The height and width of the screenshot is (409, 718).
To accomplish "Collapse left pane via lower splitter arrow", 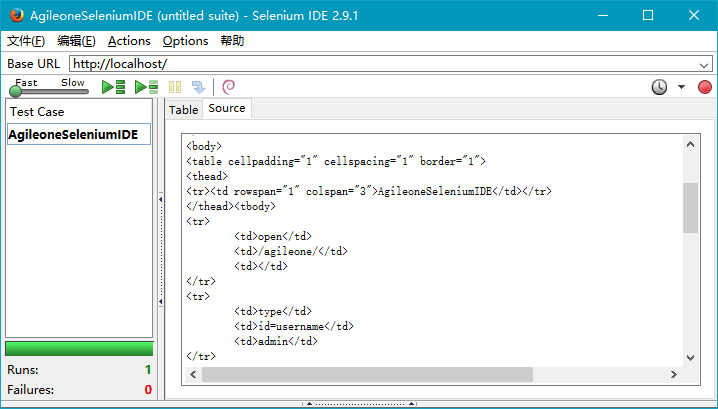I will pyautogui.click(x=161, y=301).
